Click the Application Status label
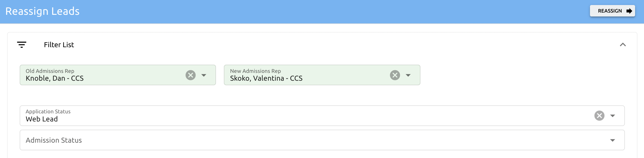This screenshot has height=158, width=644. click(48, 111)
